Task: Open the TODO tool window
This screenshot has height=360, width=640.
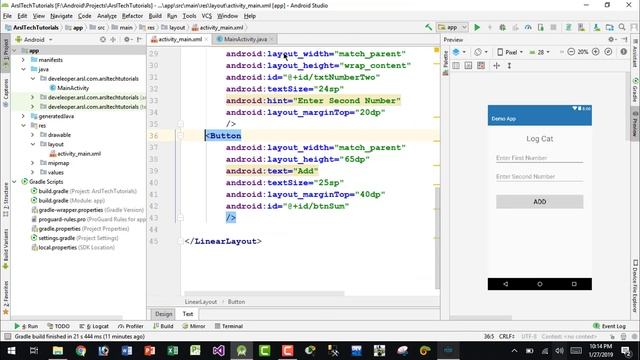Action: point(58,326)
